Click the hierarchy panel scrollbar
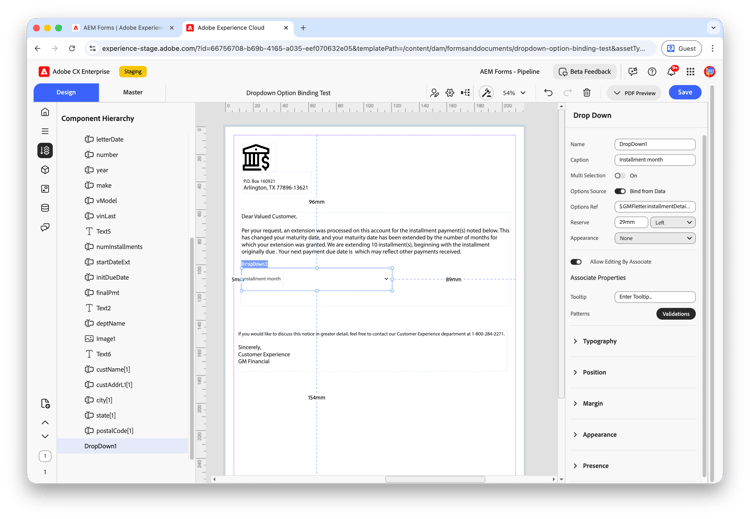The height and width of the screenshot is (519, 750). point(192,348)
